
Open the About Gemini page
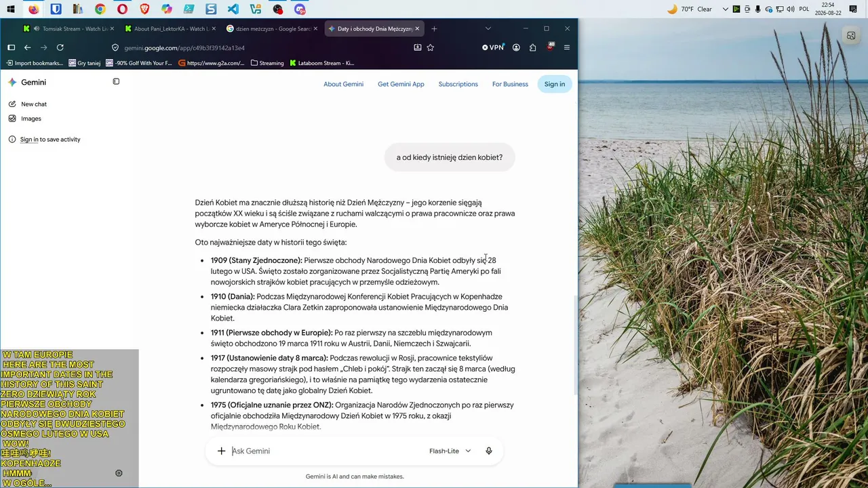point(343,84)
